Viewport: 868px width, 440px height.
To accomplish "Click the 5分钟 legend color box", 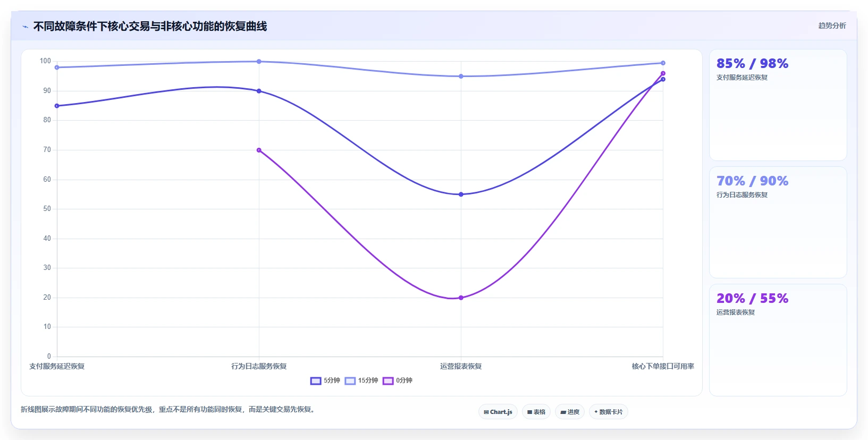I will (316, 380).
